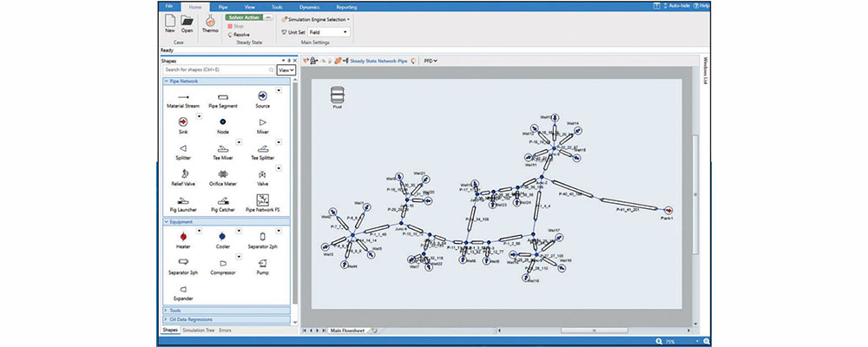Open the PFD dropdown in flowsheet toolbar
This screenshot has height=347, width=868.
(x=431, y=61)
